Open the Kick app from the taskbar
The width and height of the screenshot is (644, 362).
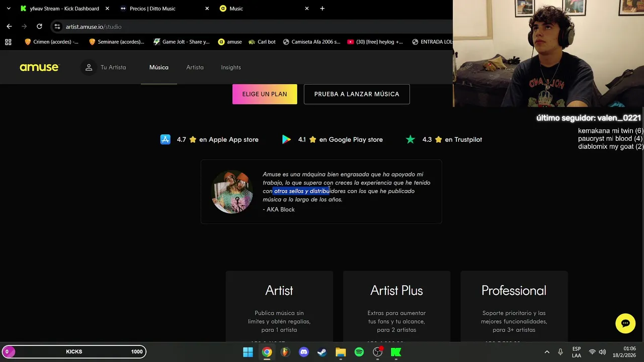[x=396, y=352]
